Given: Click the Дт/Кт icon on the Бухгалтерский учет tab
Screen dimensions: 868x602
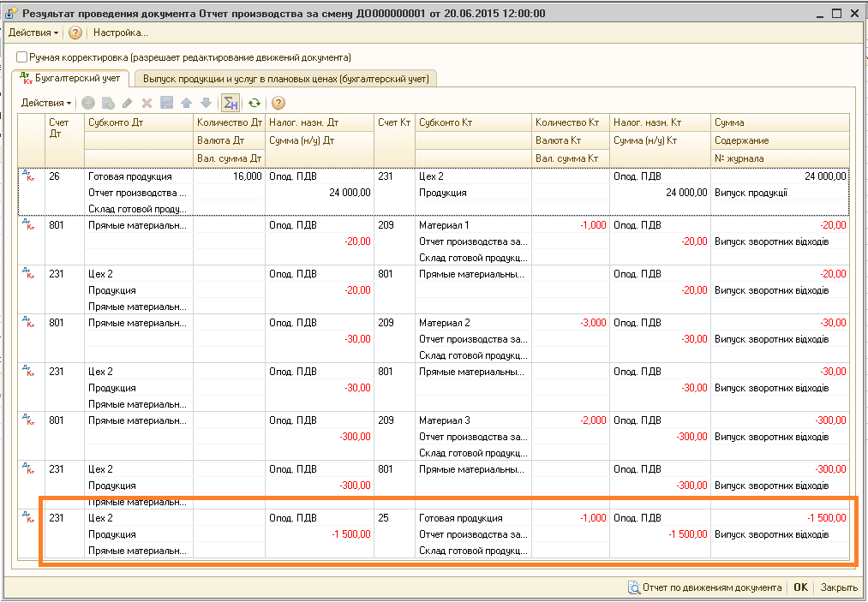Looking at the screenshot, I should pos(26,78).
